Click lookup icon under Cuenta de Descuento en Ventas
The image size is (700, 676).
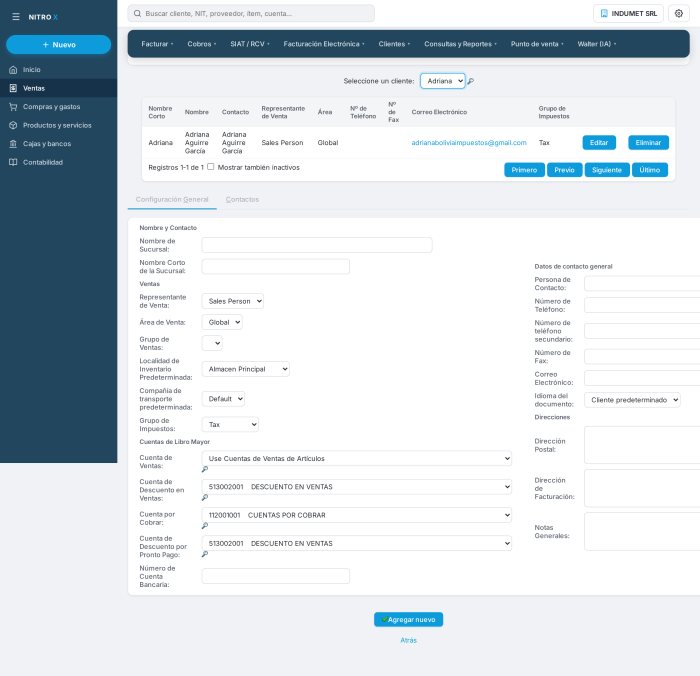(205, 497)
